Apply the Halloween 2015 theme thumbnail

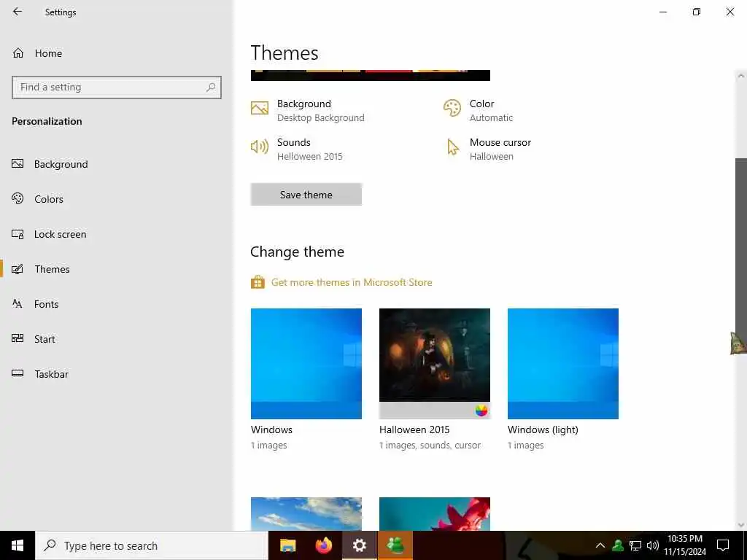coord(435,364)
